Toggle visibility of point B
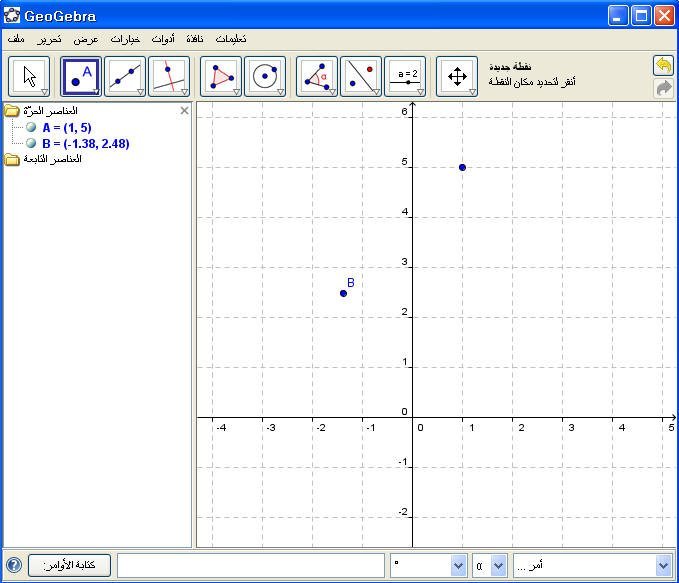Screen dimensions: 679x583 [31, 143]
